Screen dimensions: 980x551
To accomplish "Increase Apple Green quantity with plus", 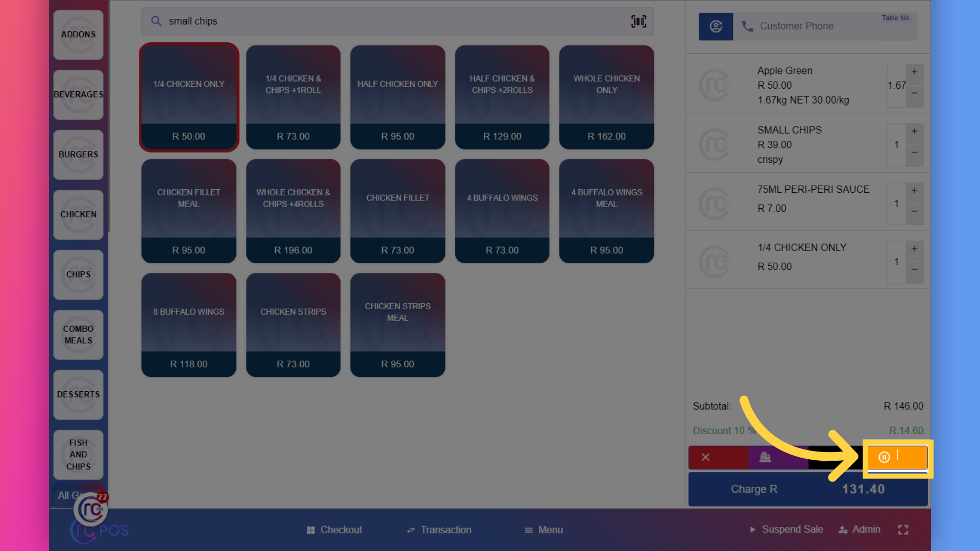I will pyautogui.click(x=914, y=72).
